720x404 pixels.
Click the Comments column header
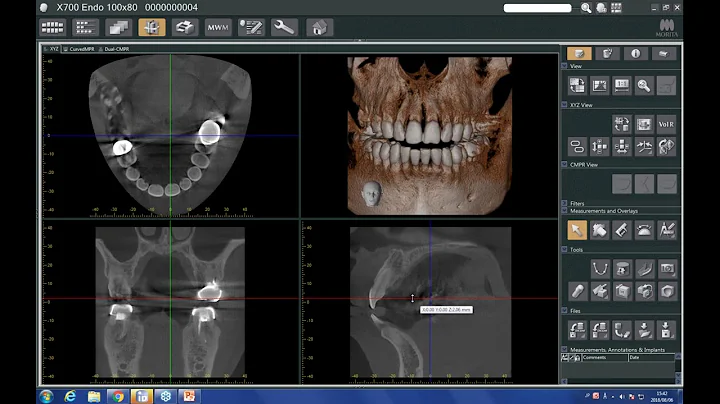[605, 358]
